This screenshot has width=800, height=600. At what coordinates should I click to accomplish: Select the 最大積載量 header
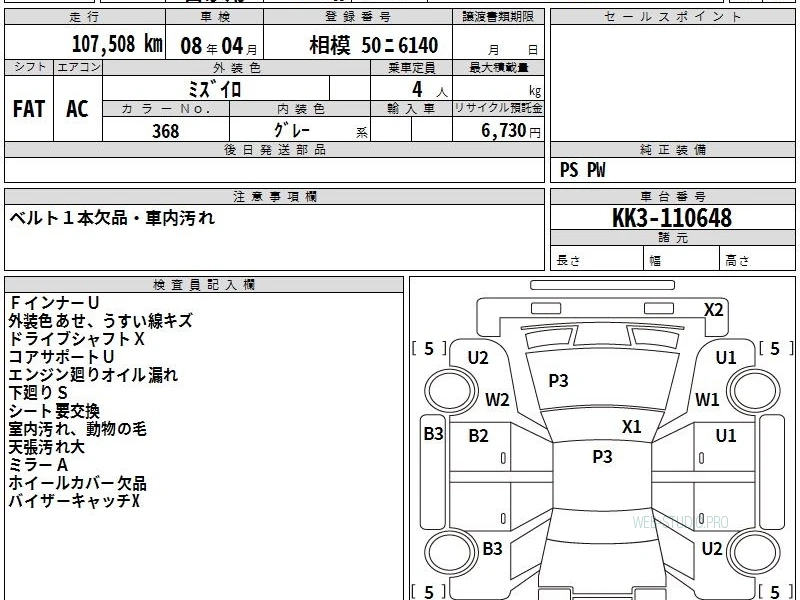(498, 68)
